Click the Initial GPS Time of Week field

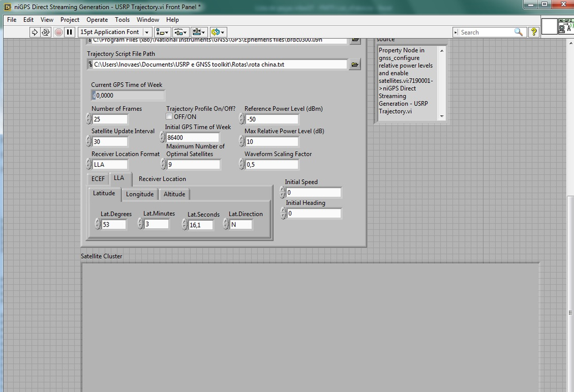tap(193, 137)
